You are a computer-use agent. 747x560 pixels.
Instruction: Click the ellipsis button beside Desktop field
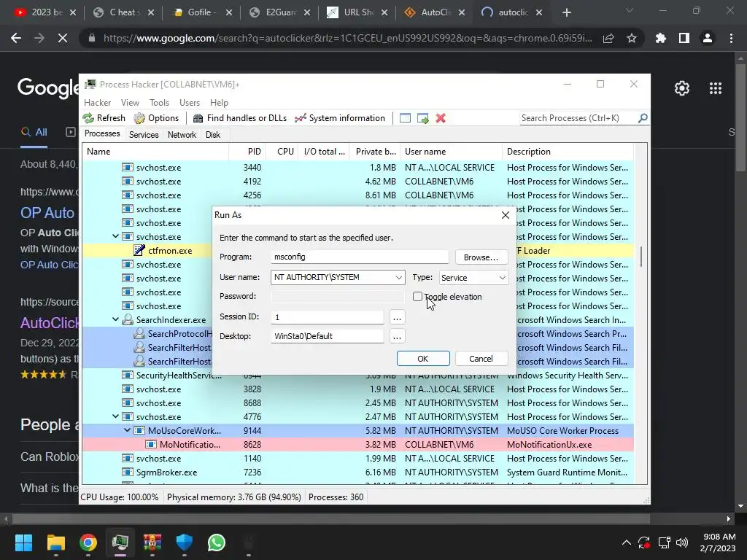397,336
